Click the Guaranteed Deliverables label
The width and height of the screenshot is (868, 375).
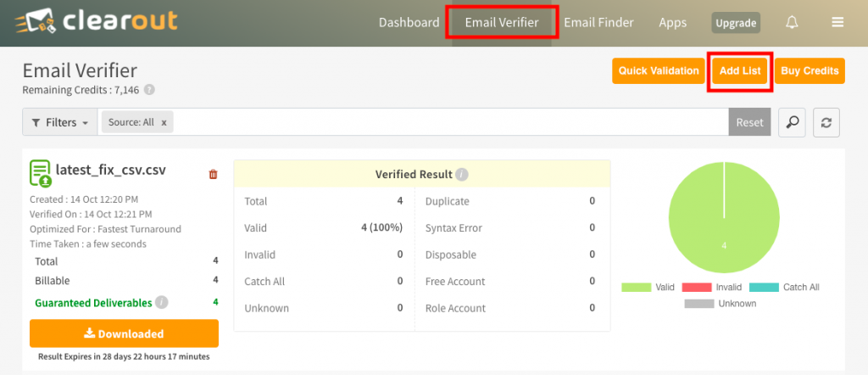[93, 303]
